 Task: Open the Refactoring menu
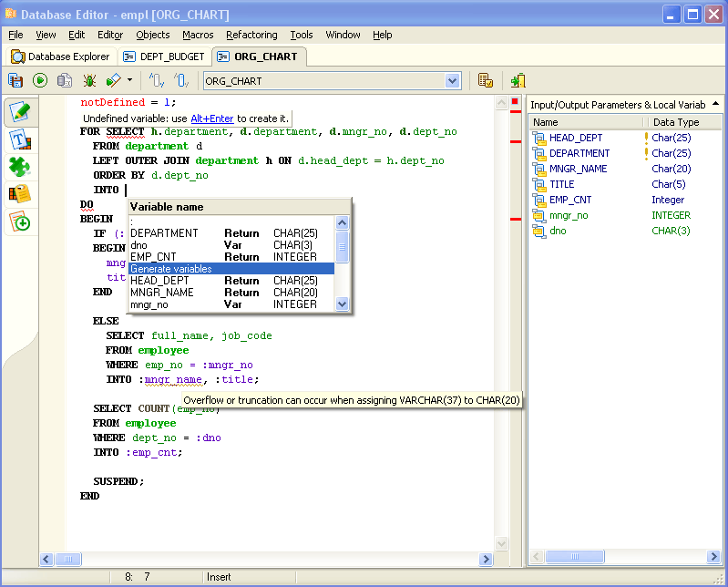click(251, 35)
